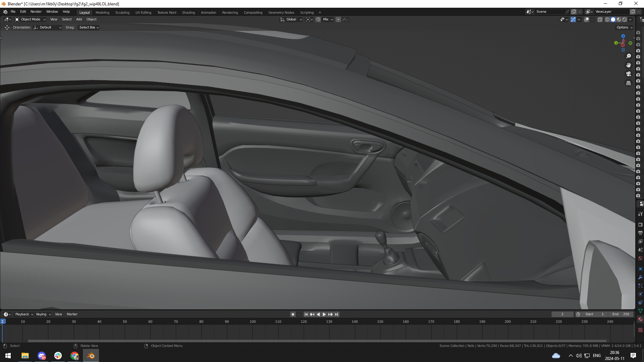Viewport: 644px width, 362px height.
Task: Open the Add menu in viewport header
Action: click(x=79, y=19)
